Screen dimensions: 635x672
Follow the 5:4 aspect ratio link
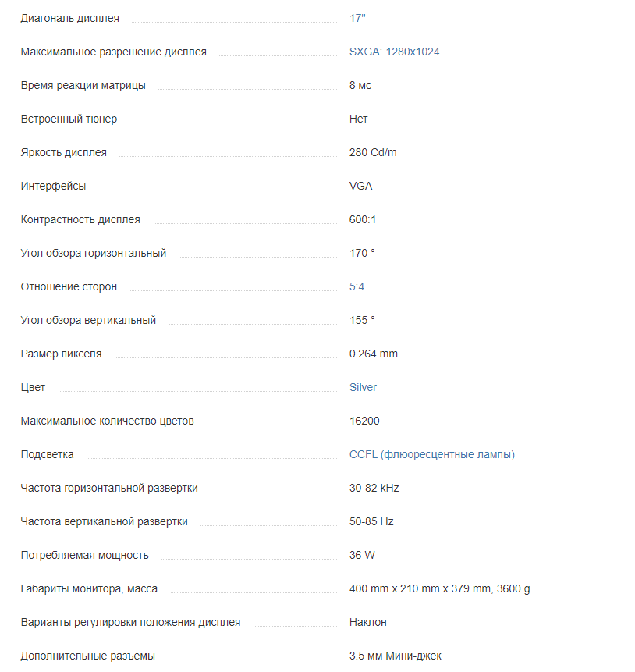point(357,286)
